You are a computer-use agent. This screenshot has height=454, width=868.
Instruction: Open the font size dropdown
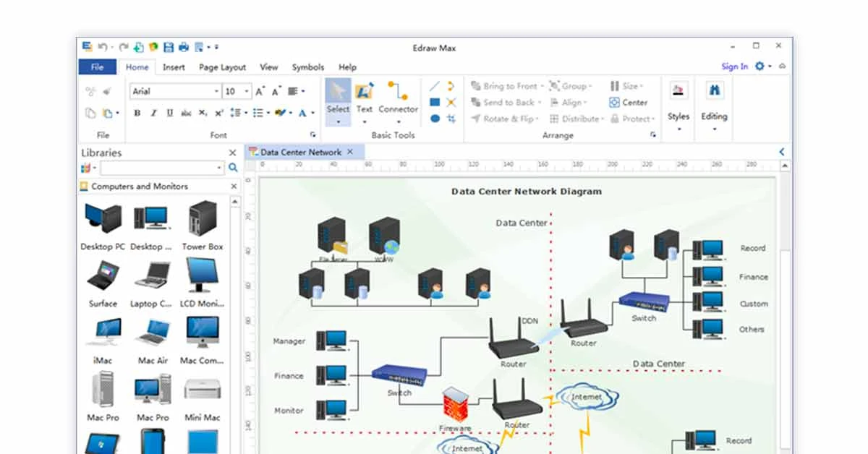(246, 90)
